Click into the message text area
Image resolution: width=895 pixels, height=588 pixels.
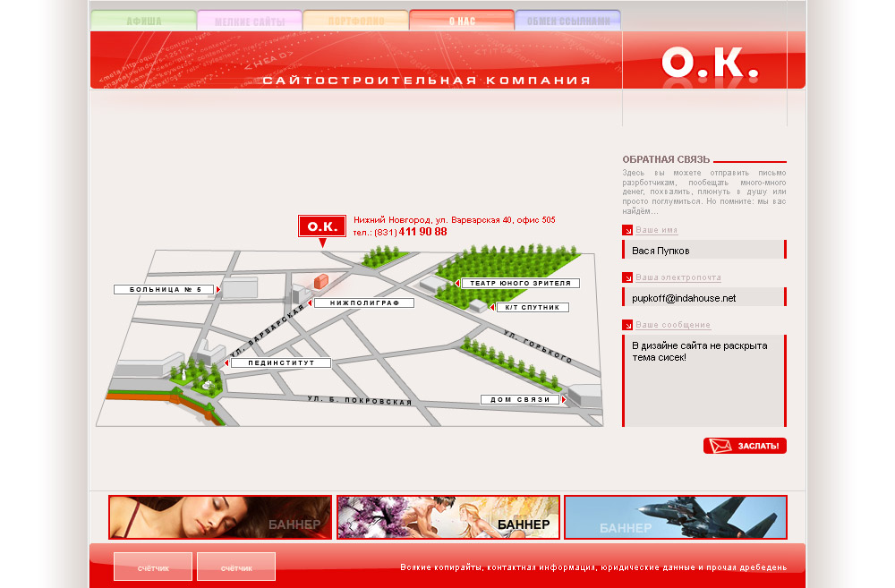[x=704, y=380]
